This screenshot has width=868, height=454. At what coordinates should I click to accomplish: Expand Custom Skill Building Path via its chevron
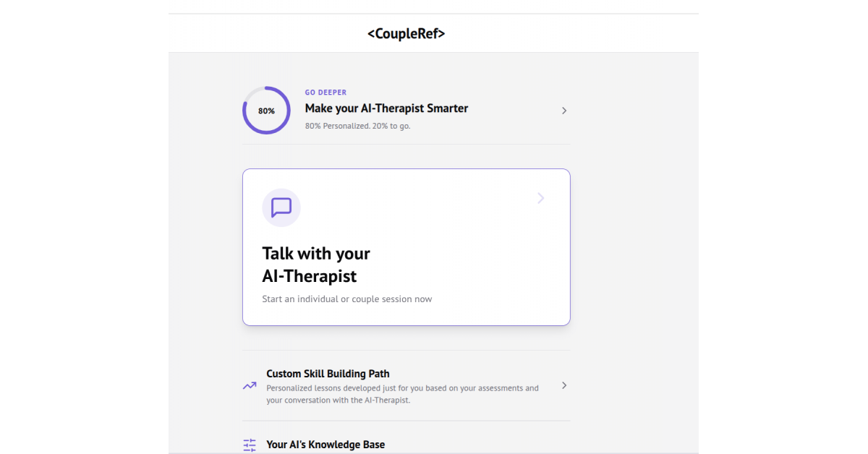point(563,385)
